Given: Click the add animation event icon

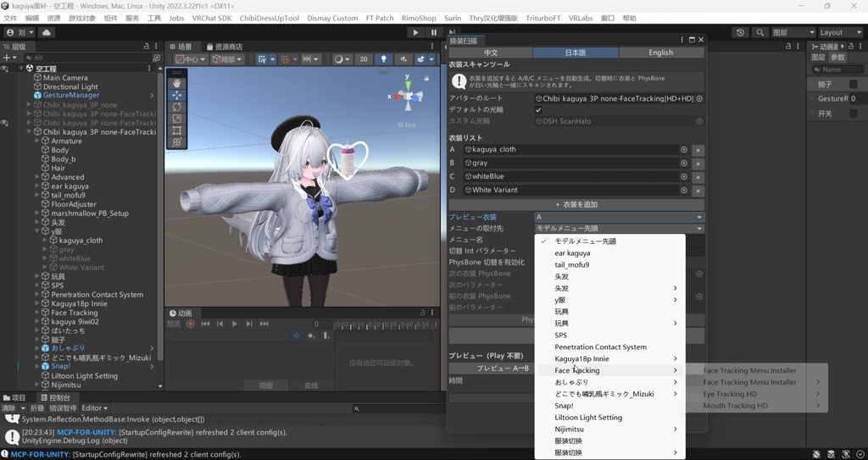Looking at the screenshot, I should 326,335.
